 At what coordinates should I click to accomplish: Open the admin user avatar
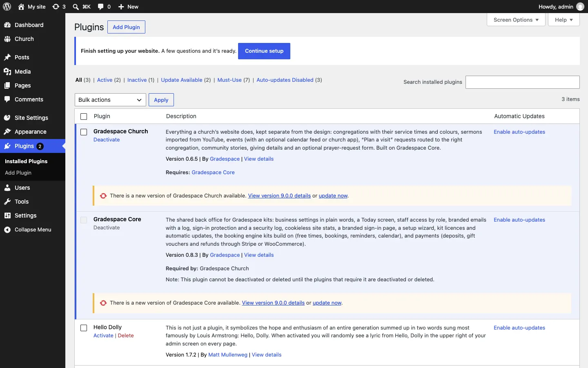(x=580, y=7)
